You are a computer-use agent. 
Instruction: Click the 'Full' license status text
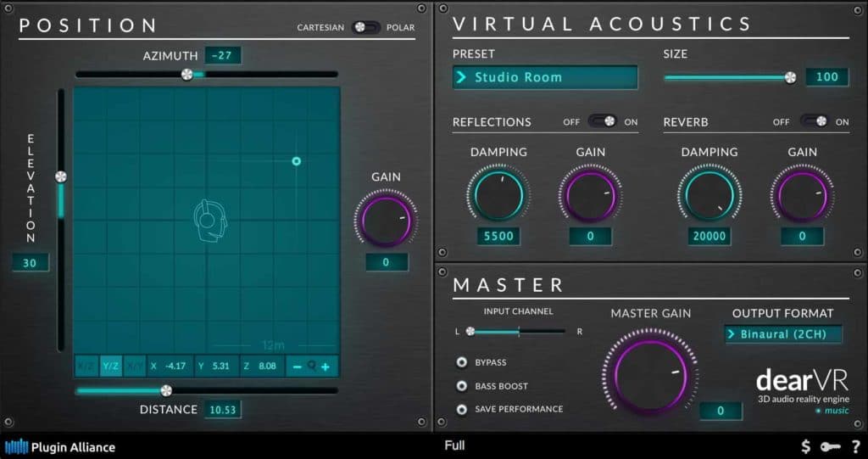454,445
